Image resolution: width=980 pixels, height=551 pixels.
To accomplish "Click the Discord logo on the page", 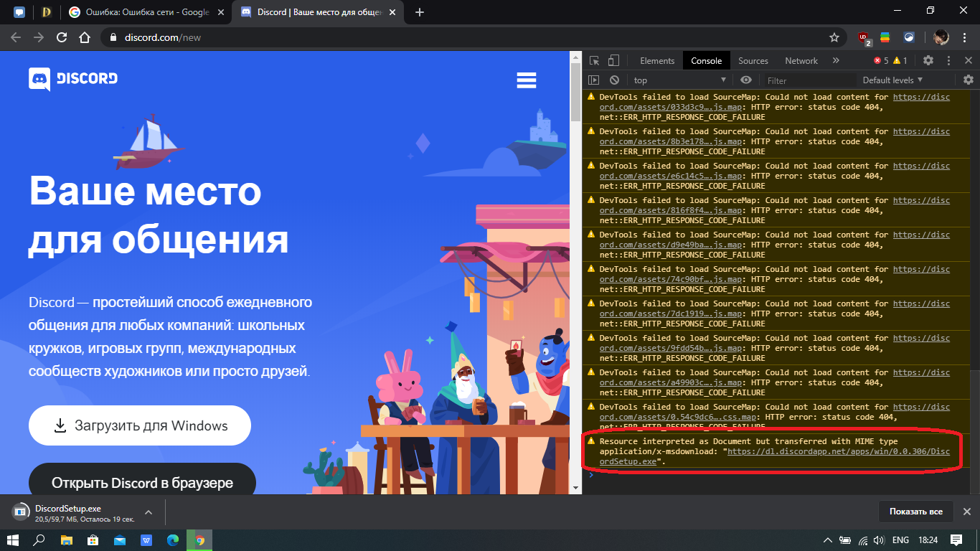I will coord(73,79).
